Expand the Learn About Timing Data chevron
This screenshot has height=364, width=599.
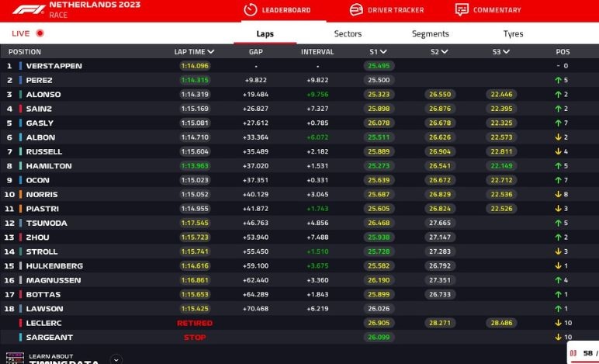116,359
